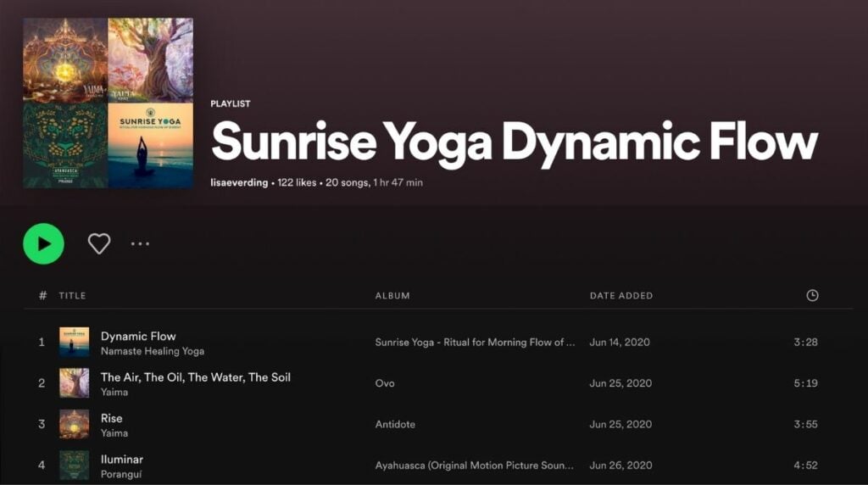Click the 3:55 duration of Rise
This screenshot has height=485, width=868.
pyautogui.click(x=805, y=424)
